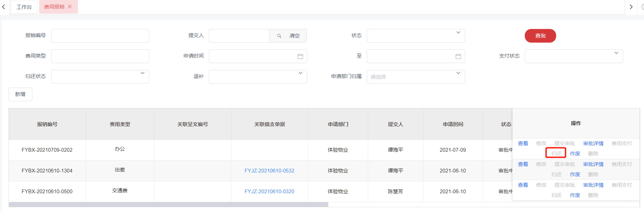Screen dimensions: 644x212
Task: Click the 报销编号 input field
Action: (100, 36)
